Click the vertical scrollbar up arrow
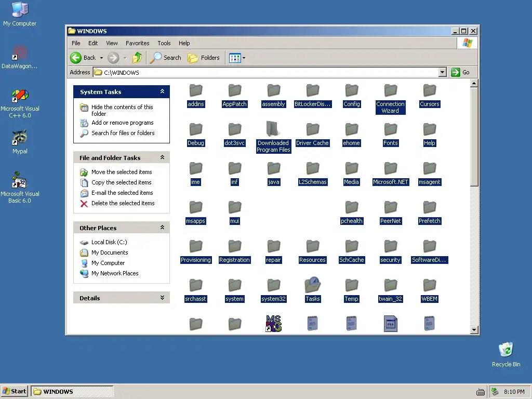Image resolution: width=532 pixels, height=399 pixels. tap(474, 83)
